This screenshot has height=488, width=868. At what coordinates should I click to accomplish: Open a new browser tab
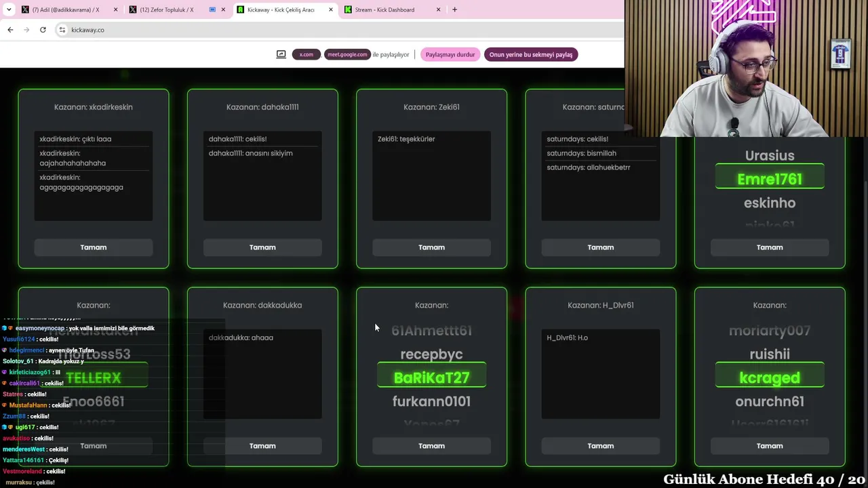[454, 9]
